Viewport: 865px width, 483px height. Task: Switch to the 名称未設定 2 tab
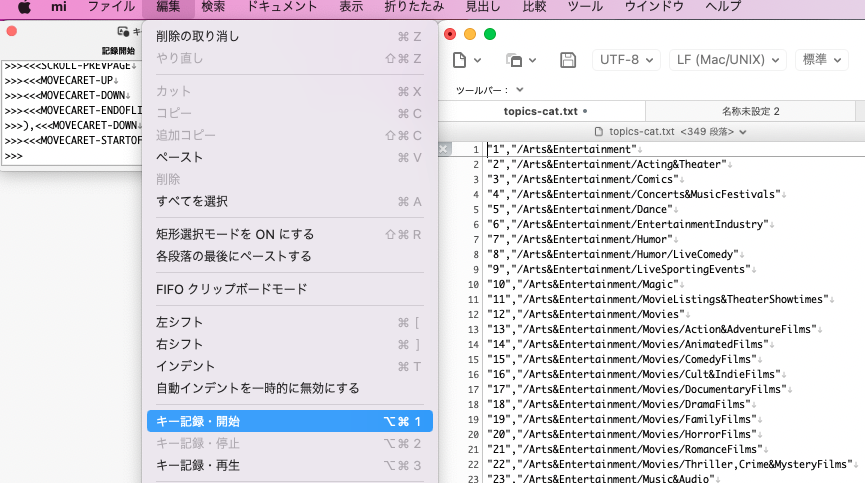point(750,110)
